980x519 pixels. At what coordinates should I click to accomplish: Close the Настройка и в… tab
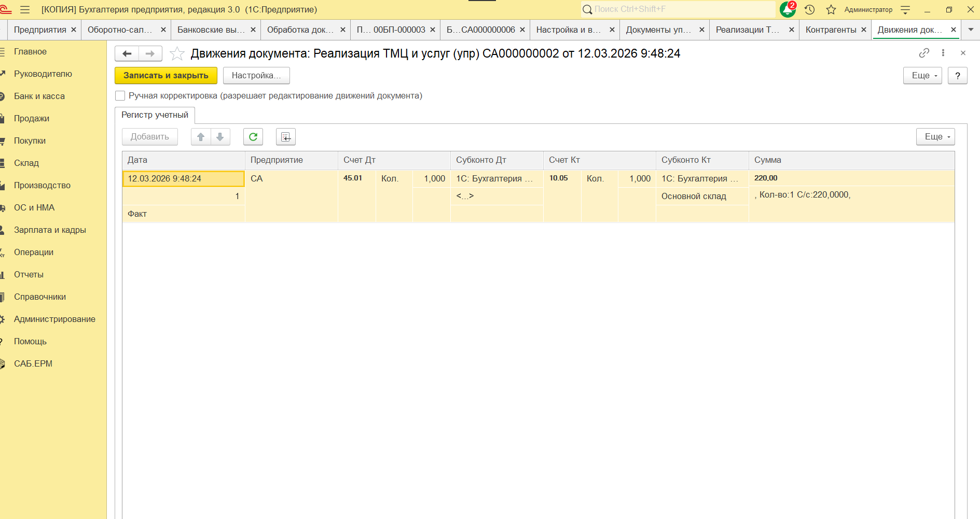pos(612,30)
